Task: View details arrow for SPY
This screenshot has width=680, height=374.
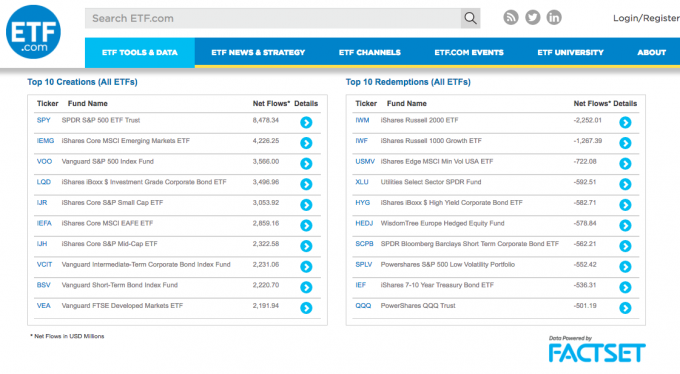Action: click(x=306, y=122)
